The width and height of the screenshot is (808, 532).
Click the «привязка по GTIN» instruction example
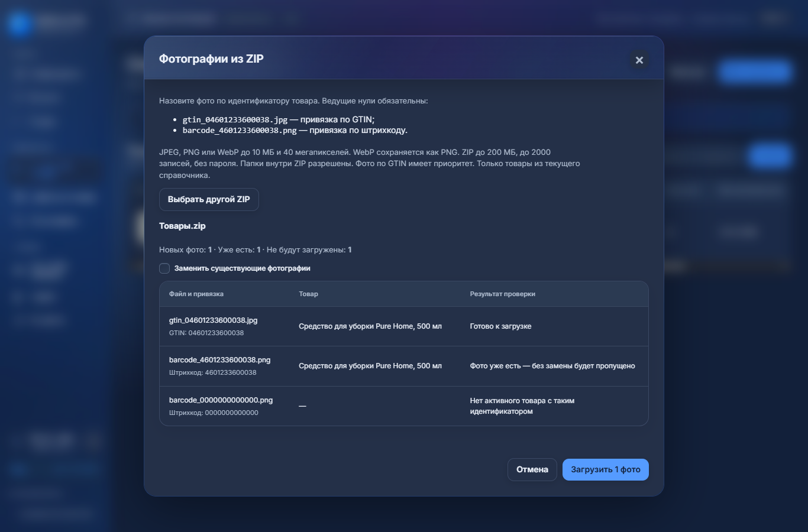(279, 119)
